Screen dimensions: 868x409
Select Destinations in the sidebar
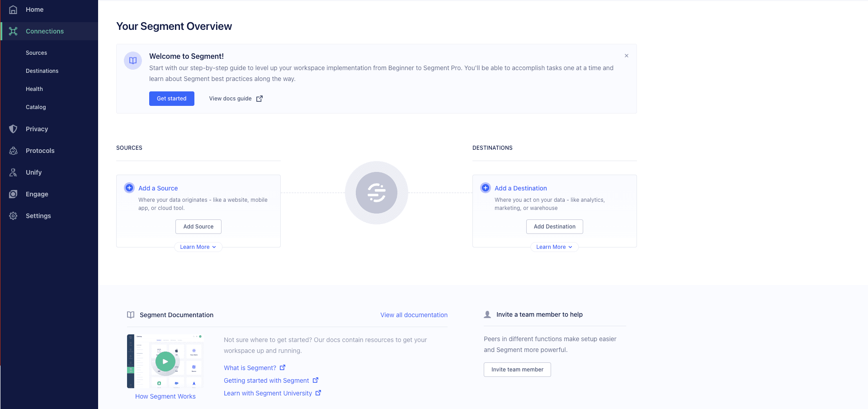42,71
